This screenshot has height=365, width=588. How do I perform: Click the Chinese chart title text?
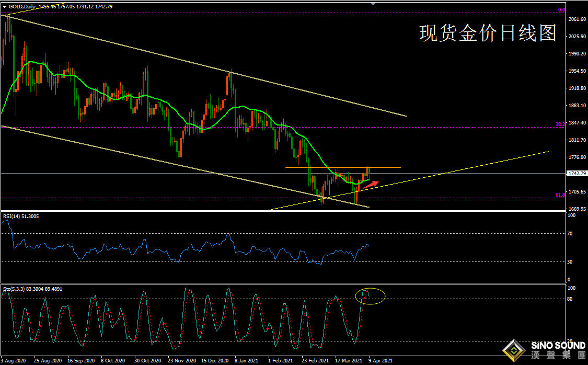pos(487,33)
